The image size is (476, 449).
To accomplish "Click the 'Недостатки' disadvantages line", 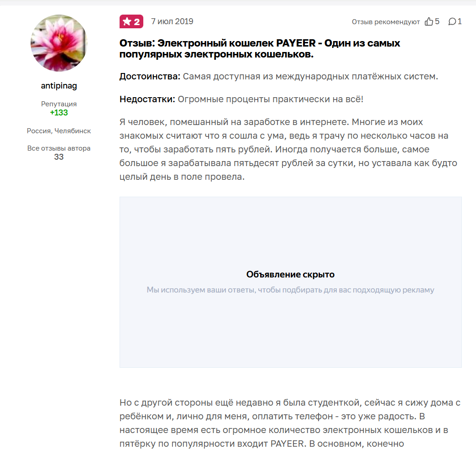I will 241,99.
